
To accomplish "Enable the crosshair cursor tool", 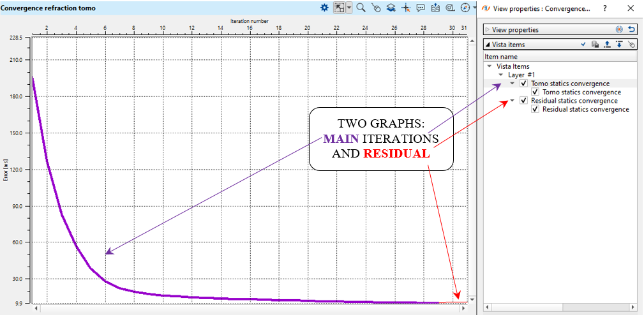I will click(x=407, y=8).
